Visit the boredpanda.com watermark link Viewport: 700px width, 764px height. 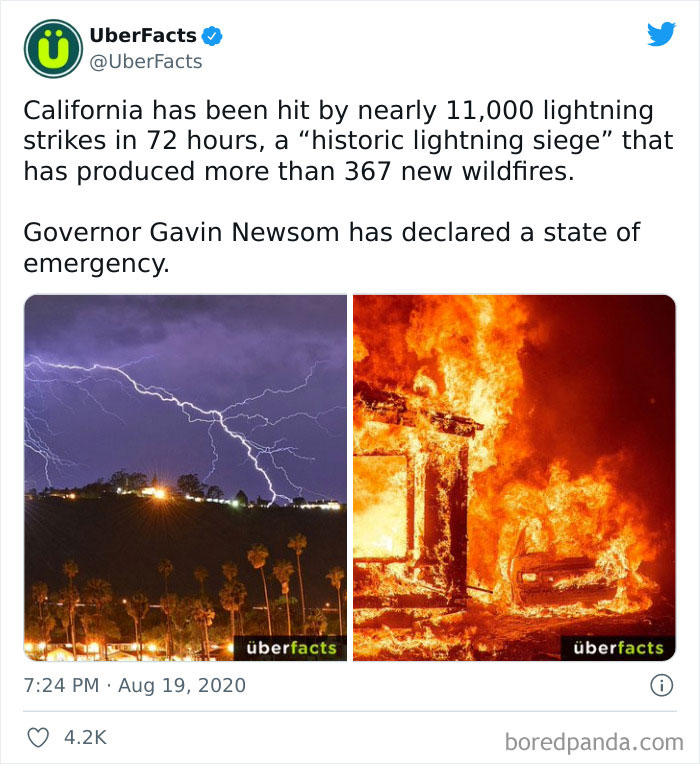tap(593, 742)
